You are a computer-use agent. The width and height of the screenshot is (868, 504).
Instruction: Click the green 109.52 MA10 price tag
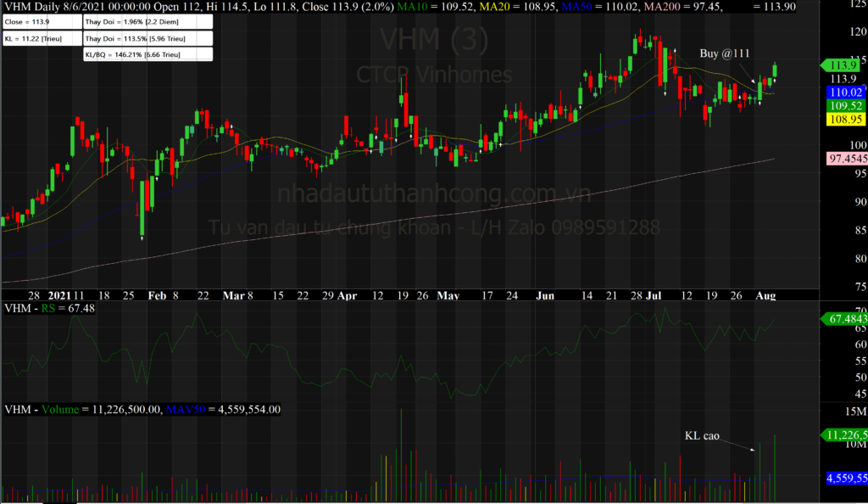(x=844, y=106)
